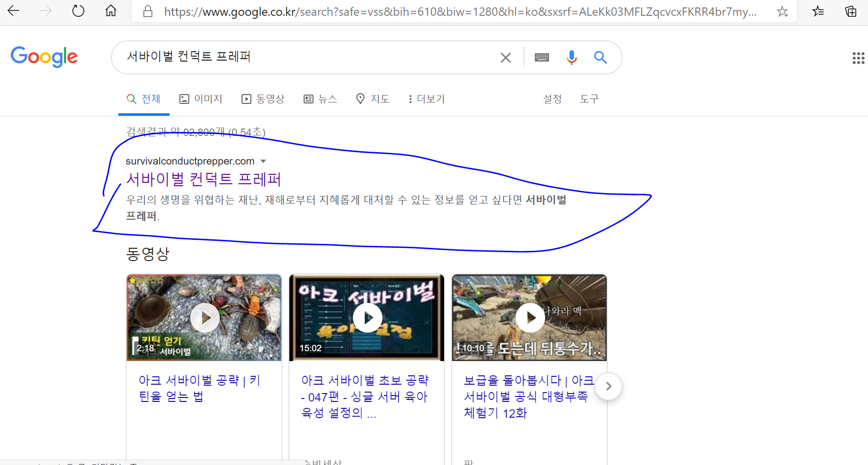Expand the arrow next to survivalconductprepper.com
Viewport: 868px width, 465px height.
(x=263, y=162)
